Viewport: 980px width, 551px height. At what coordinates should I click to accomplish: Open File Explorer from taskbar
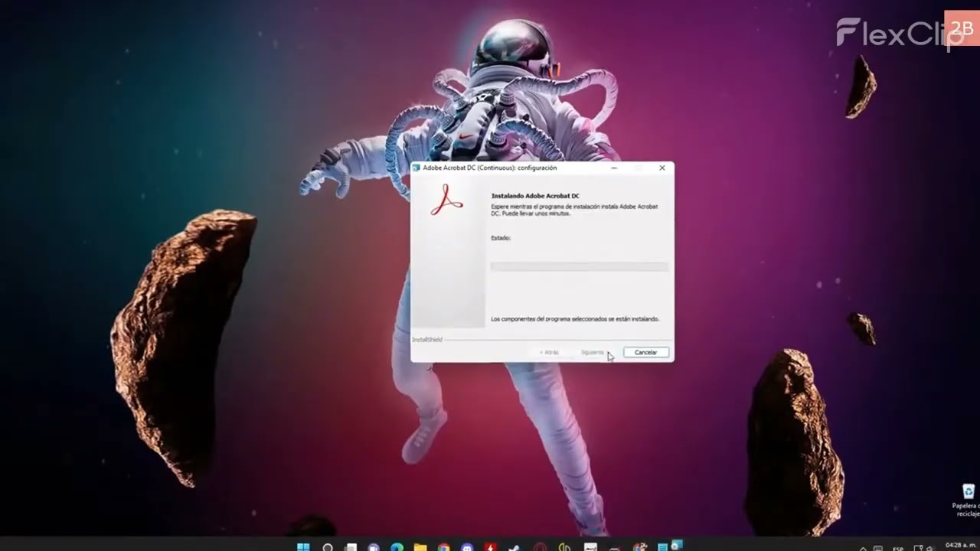click(420, 546)
